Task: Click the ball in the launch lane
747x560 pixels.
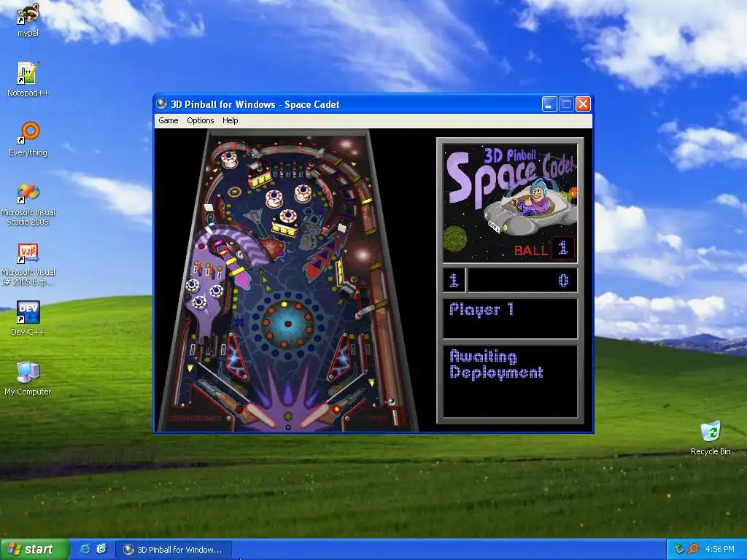Action: pos(392,402)
